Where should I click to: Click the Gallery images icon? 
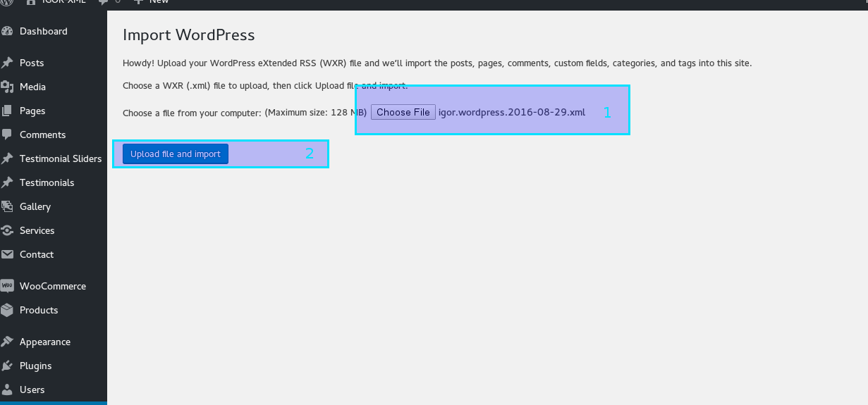7,206
